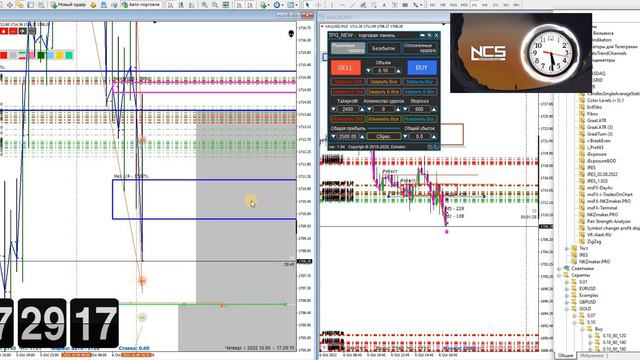Select ZigZag indicator in Navigator tree

[x=594, y=242]
